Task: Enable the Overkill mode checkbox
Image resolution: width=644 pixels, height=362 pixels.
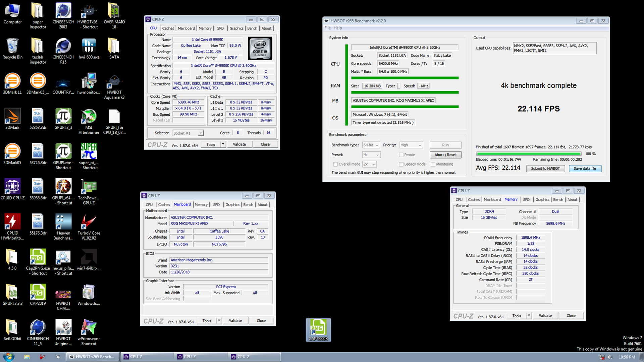Action: 335,164
